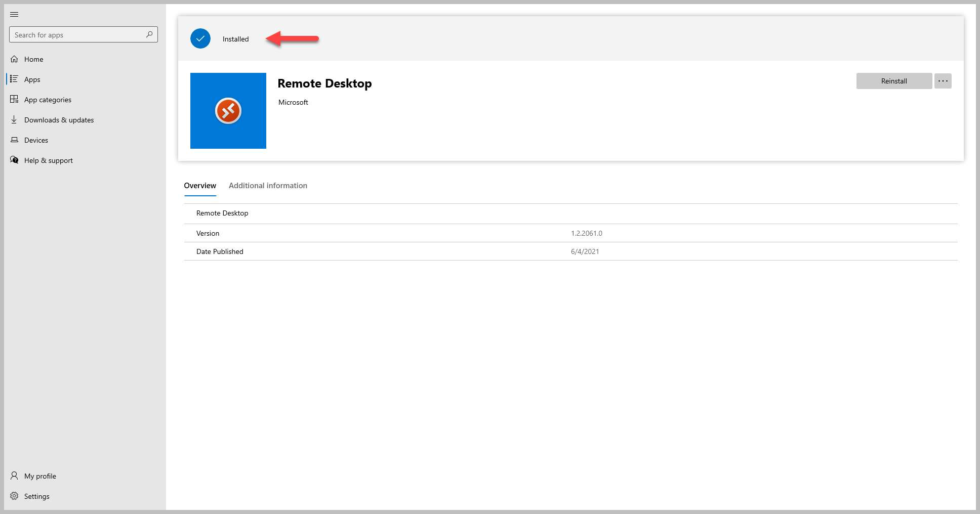Open the hamburger navigation menu

14,14
